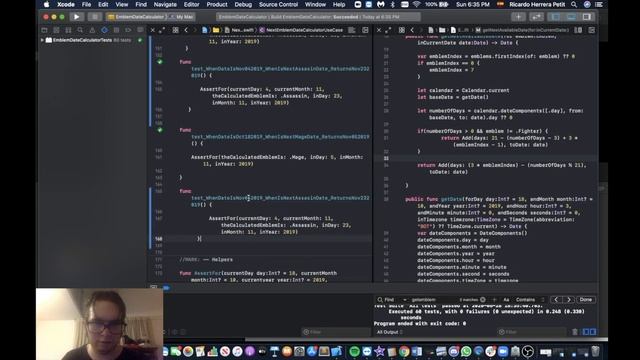Viewport: 640px width, 360px height.
Task: Maximize the left editor pane
Action: click(x=162, y=30)
